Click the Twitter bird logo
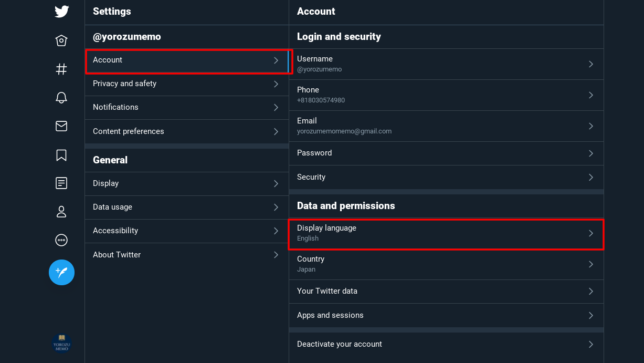Image resolution: width=644 pixels, height=363 pixels. pyautogui.click(x=61, y=11)
